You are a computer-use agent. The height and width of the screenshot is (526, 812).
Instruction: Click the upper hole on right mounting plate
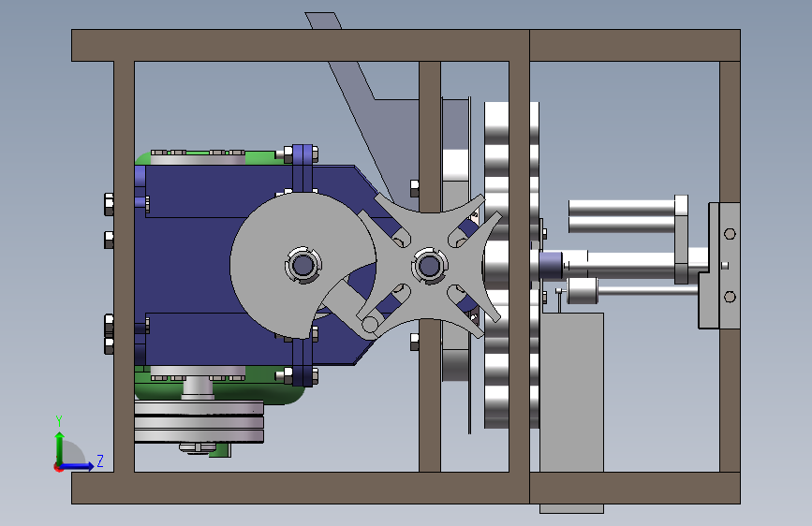730,234
